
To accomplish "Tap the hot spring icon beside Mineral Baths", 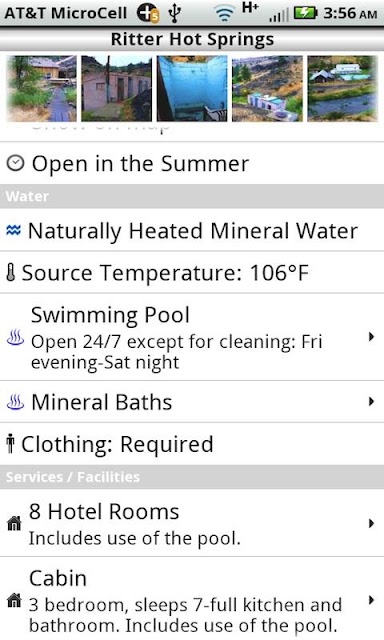I will (x=16, y=402).
